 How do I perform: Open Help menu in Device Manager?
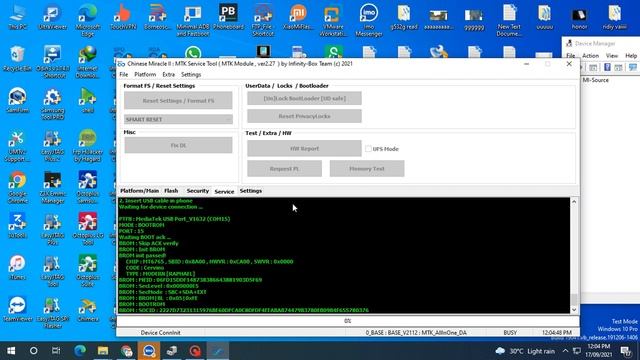(x=631, y=56)
